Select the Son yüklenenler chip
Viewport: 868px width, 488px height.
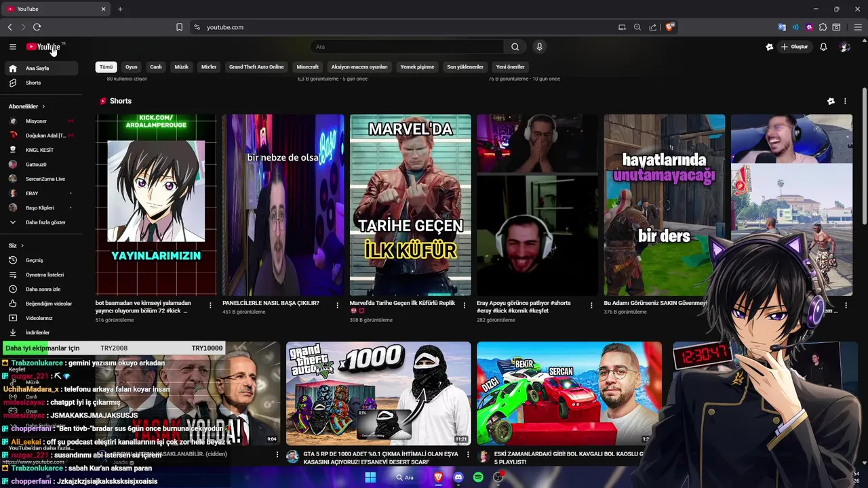[x=465, y=67]
